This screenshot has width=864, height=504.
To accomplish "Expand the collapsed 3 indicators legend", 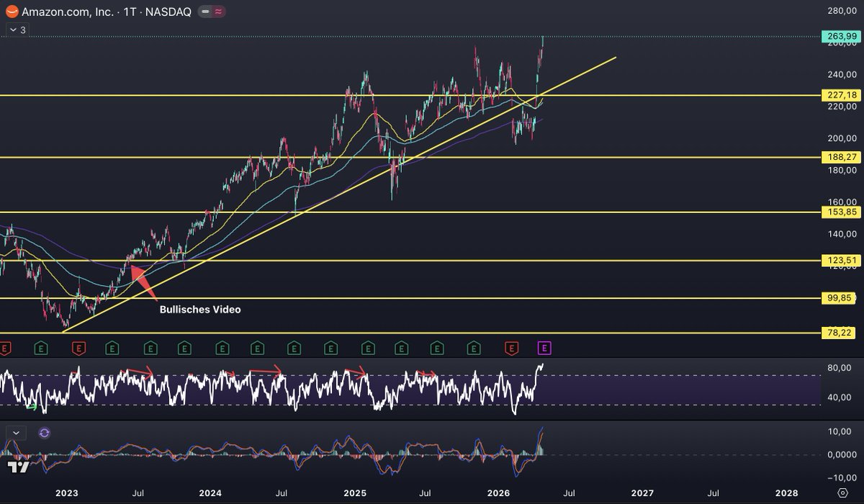I will point(17,30).
